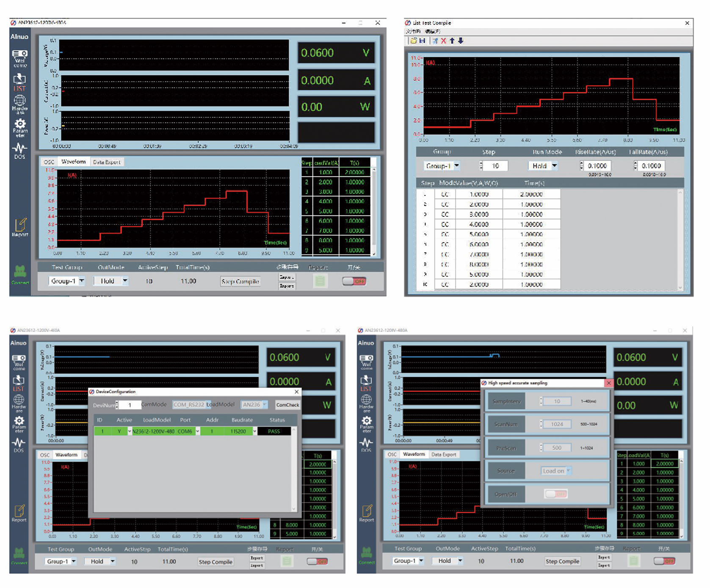Click Step Compile button in top-left window
The width and height of the screenshot is (710, 588).
click(x=240, y=282)
